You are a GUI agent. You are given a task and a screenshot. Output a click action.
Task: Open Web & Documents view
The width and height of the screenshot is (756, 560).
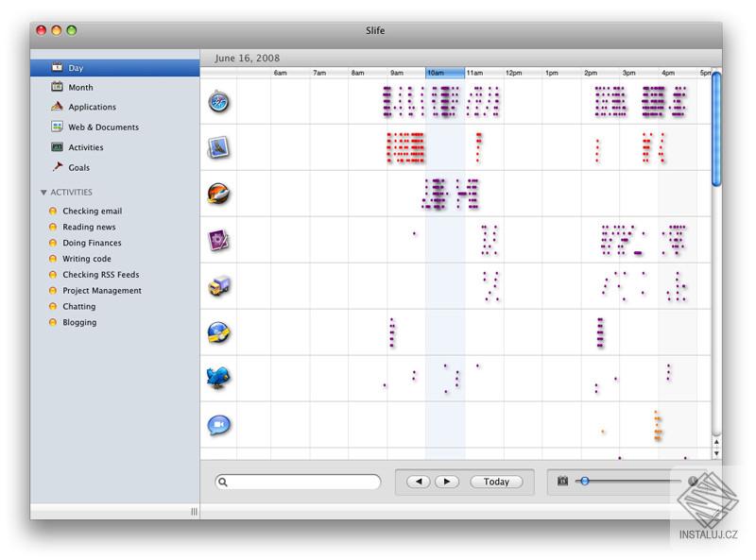(x=103, y=127)
